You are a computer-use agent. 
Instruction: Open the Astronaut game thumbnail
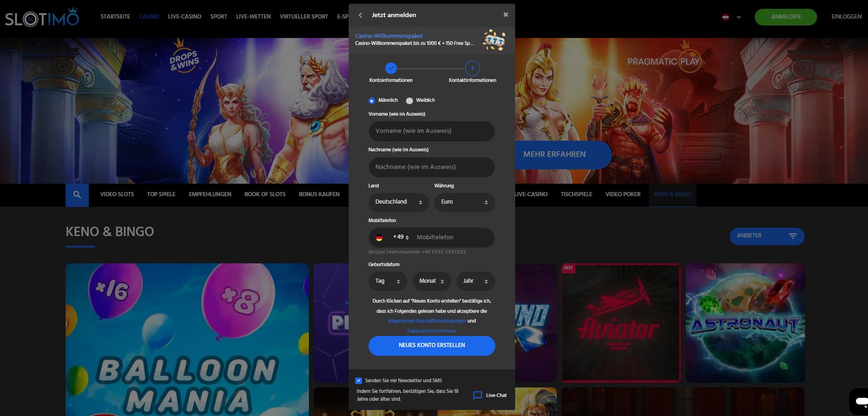point(745,323)
